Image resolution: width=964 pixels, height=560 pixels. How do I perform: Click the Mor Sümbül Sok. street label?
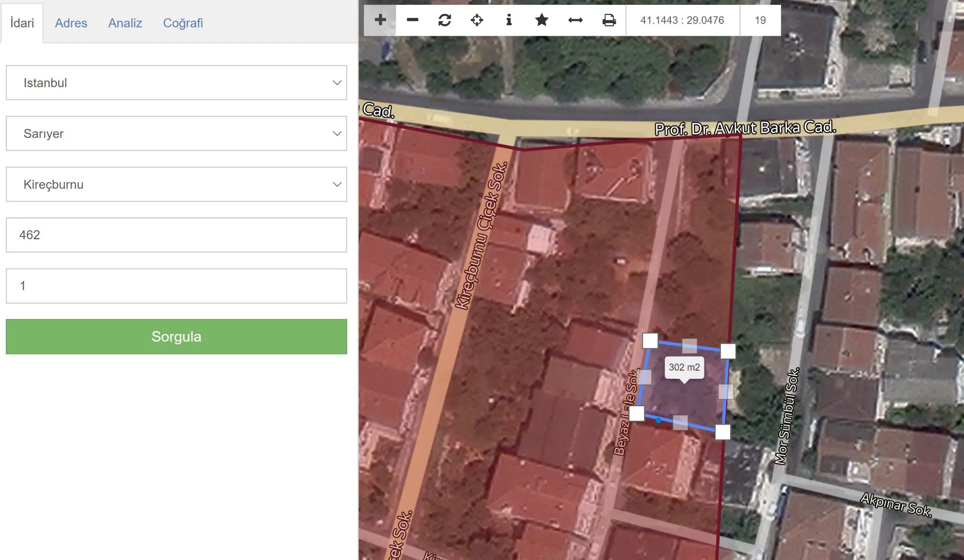click(x=787, y=416)
